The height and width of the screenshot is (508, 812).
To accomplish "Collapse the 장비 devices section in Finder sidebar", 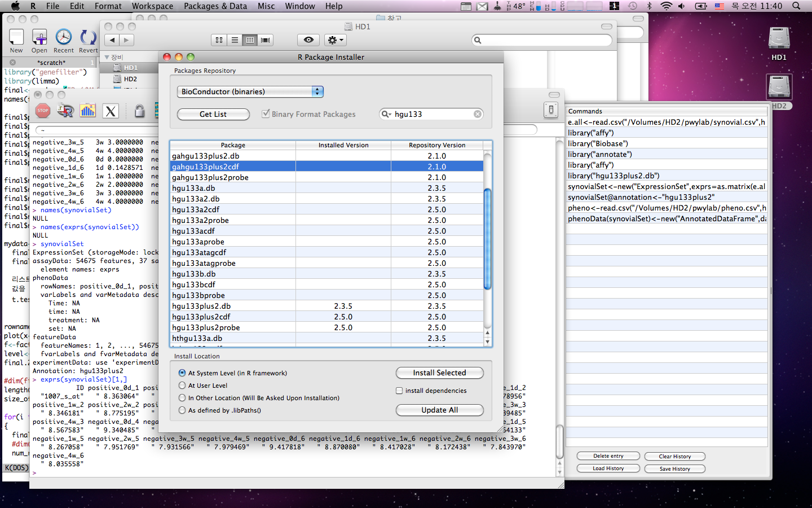I will coord(107,58).
